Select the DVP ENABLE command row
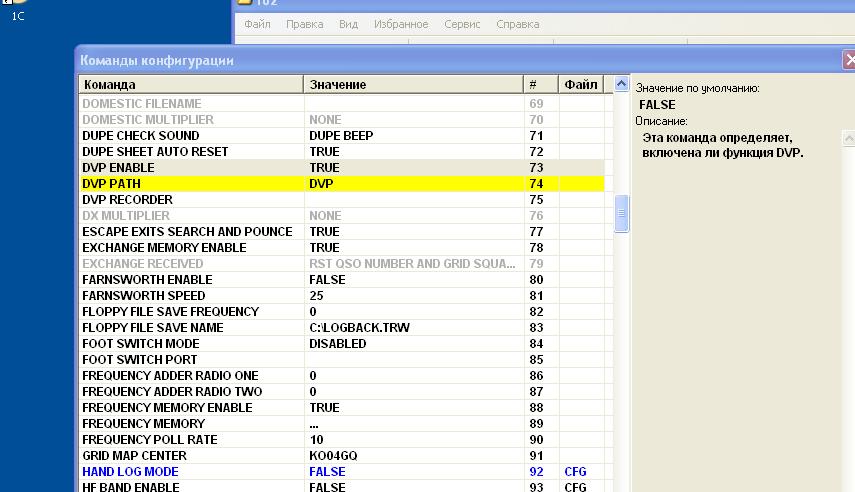This screenshot has width=855, height=492. [x=190, y=168]
